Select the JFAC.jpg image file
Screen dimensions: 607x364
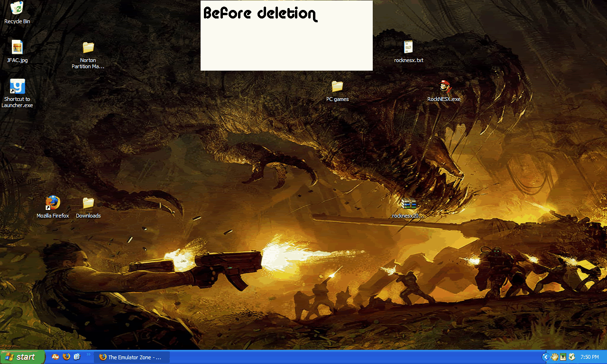click(x=17, y=47)
